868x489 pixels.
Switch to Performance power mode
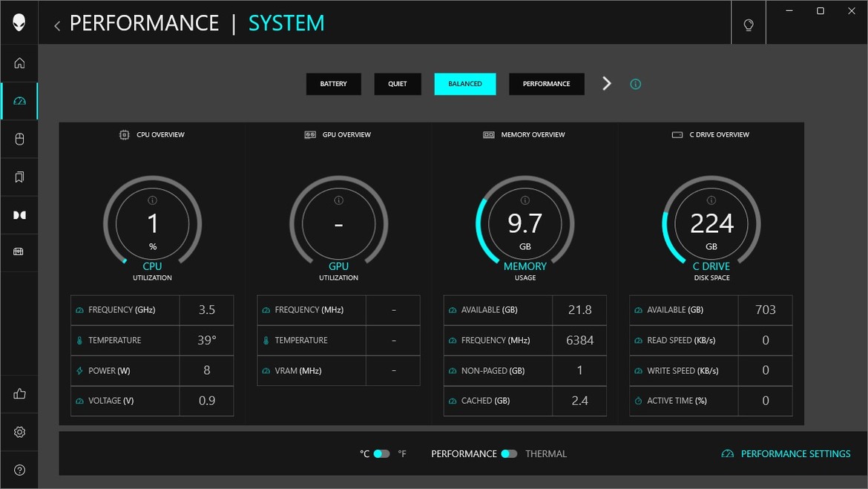(546, 84)
